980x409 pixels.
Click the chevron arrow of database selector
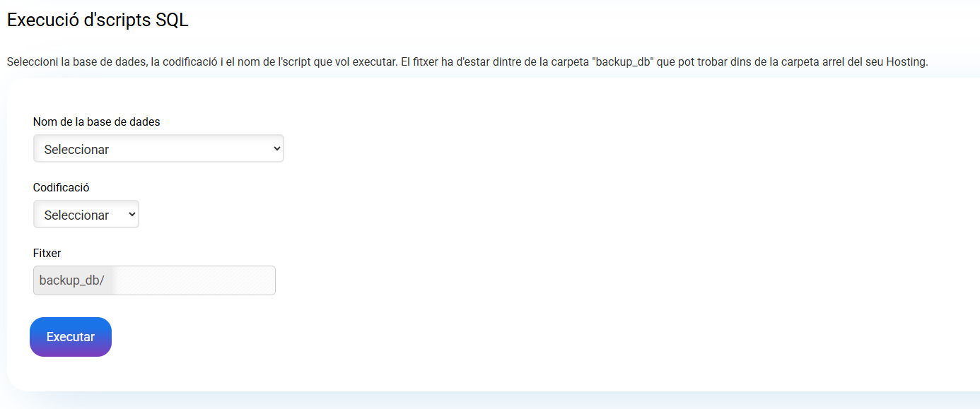[276, 149]
